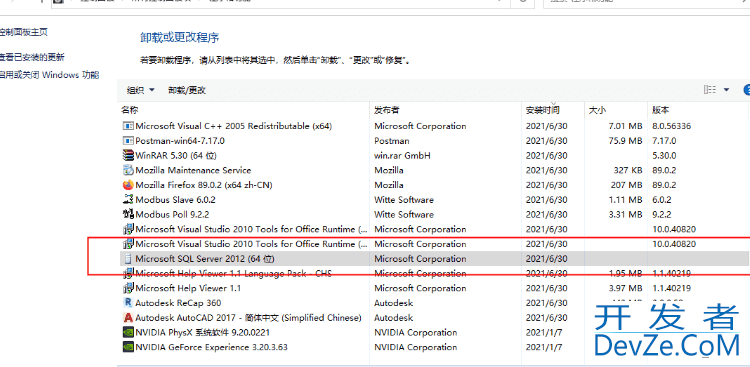Change the view layout icon
The width and height of the screenshot is (750, 367).
point(710,89)
